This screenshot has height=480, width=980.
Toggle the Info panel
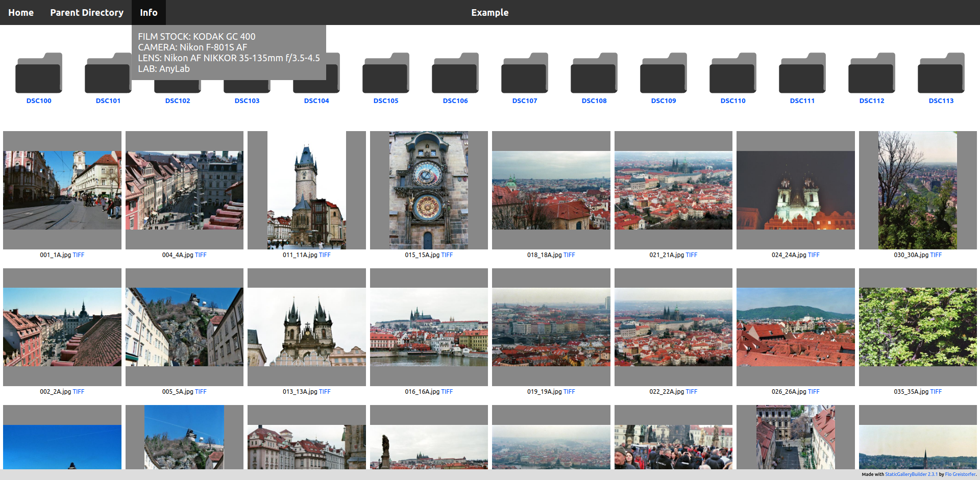149,12
